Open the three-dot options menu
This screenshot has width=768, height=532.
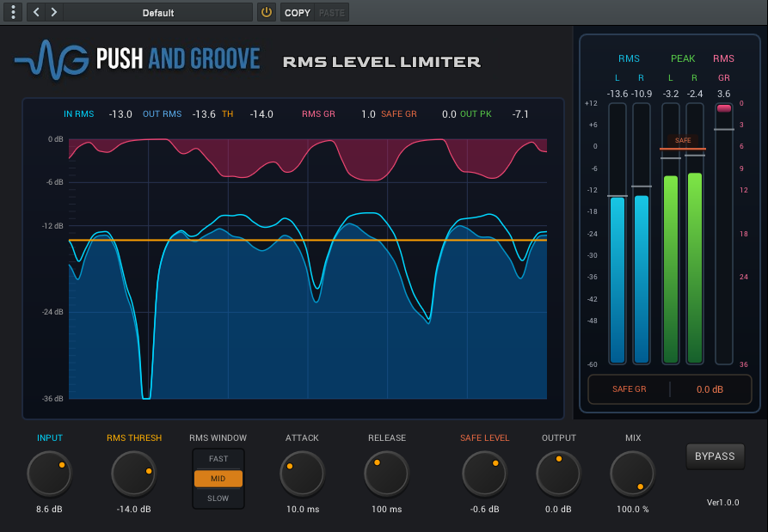point(13,12)
